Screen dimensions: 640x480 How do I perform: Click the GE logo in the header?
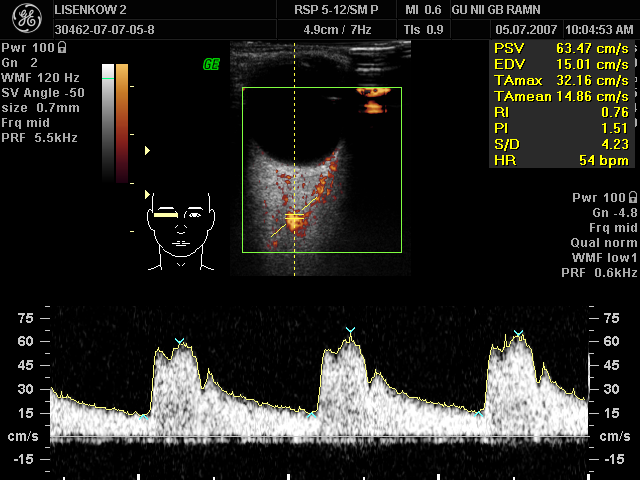pos(27,18)
